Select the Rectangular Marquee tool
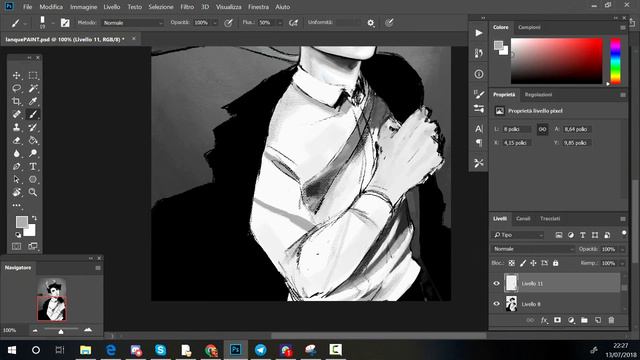Image resolution: width=640 pixels, height=360 pixels. pyautogui.click(x=33, y=76)
